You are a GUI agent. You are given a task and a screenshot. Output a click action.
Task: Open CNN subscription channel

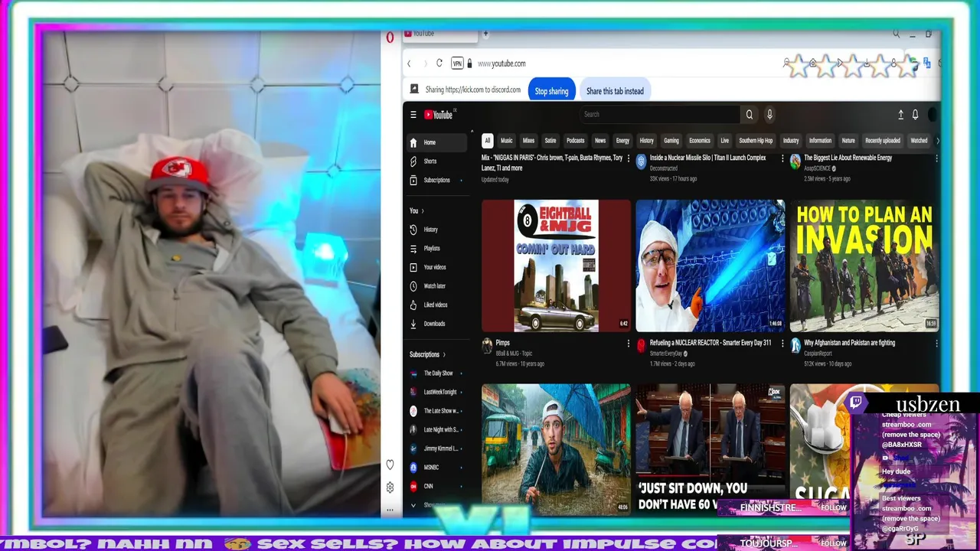coord(436,486)
